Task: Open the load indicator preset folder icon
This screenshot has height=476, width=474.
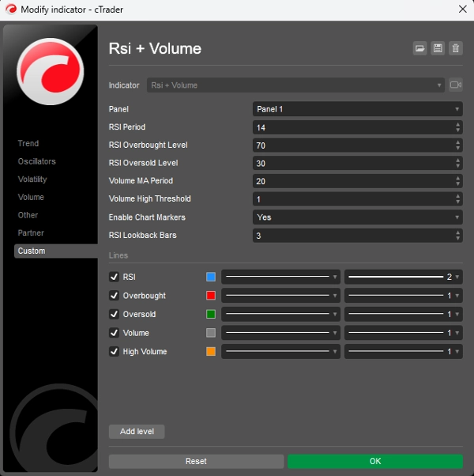Action: tap(419, 48)
